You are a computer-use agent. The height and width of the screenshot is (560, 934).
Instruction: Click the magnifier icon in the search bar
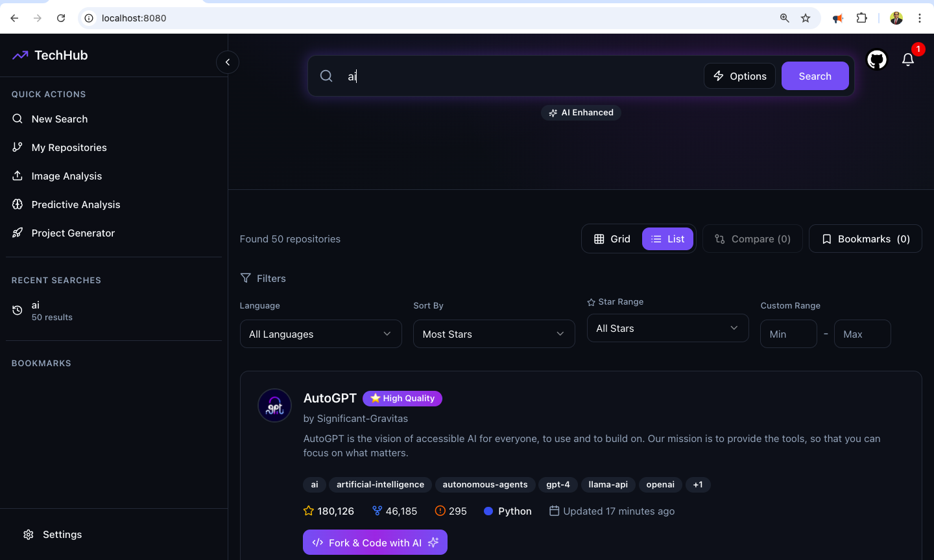pyautogui.click(x=326, y=76)
